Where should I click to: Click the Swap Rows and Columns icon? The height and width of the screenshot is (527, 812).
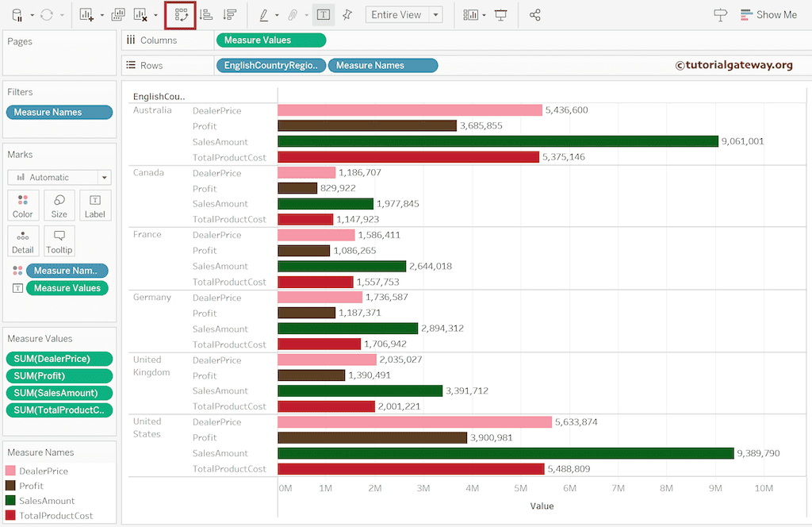tap(182, 14)
